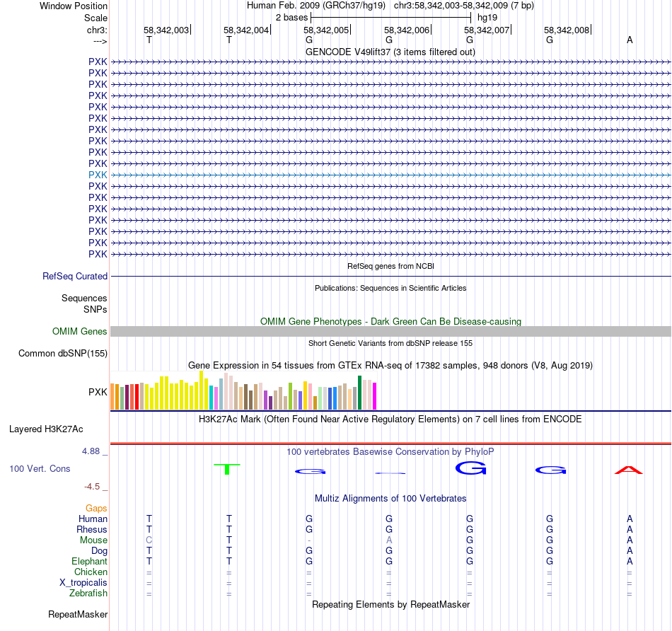Click the OMIM Genes label

pyautogui.click(x=80, y=331)
